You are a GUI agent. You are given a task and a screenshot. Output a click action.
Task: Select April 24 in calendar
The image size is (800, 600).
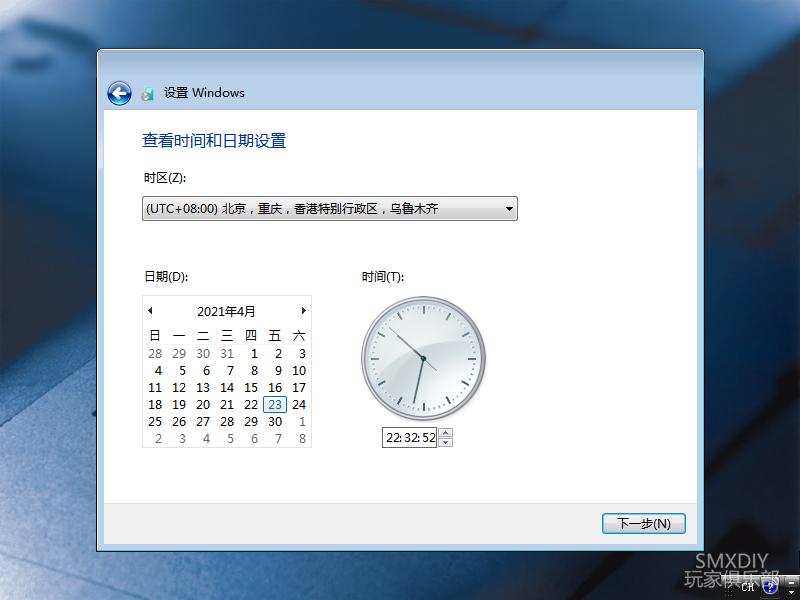pos(299,405)
